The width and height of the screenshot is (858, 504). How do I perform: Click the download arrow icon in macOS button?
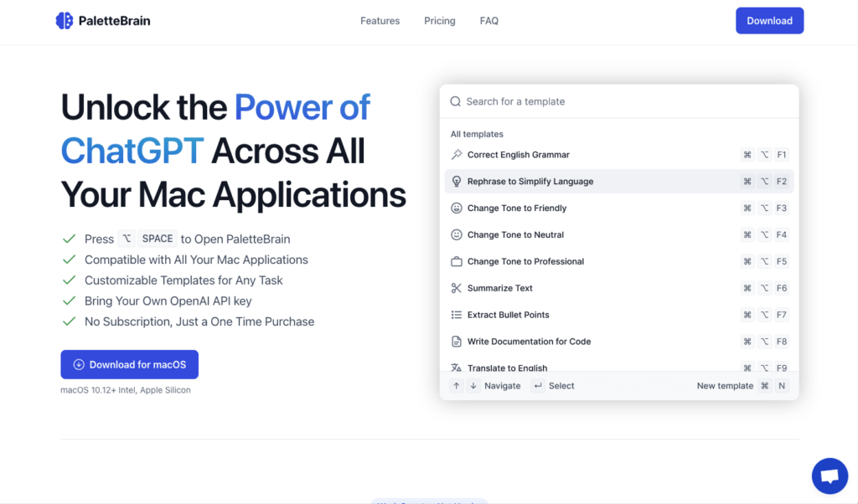[x=79, y=365]
